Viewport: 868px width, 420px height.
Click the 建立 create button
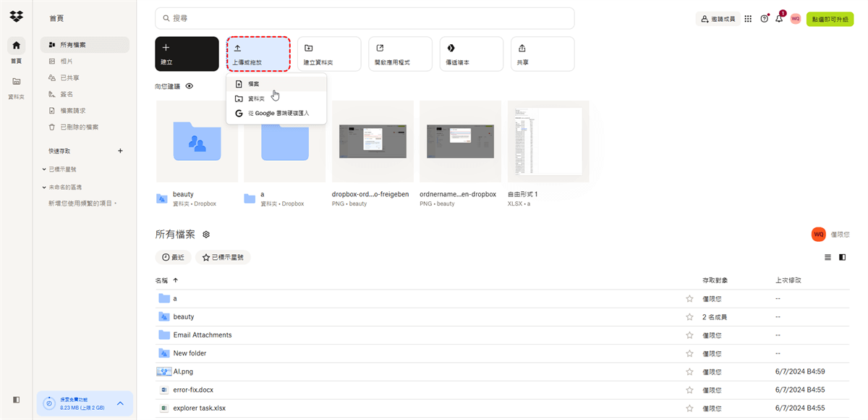[x=187, y=54]
